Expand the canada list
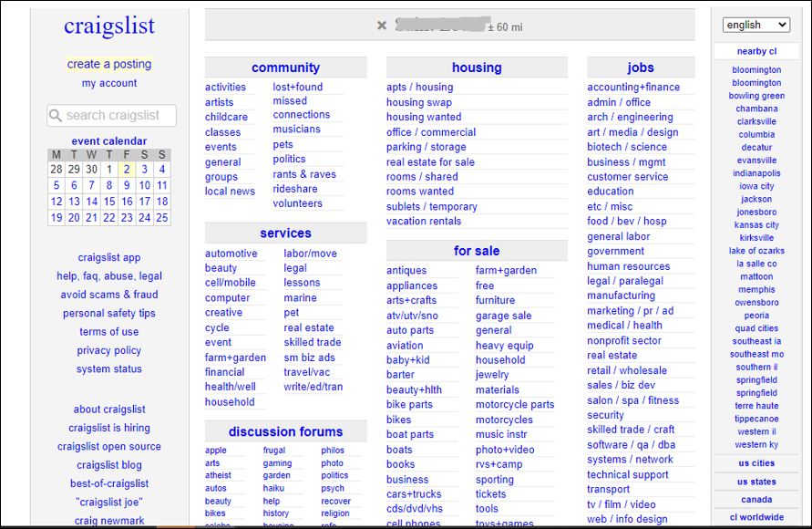812x529 pixels. 756,500
